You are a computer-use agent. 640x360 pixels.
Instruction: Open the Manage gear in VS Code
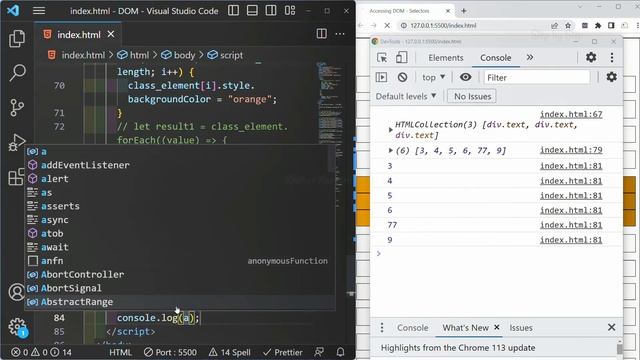coord(17,327)
